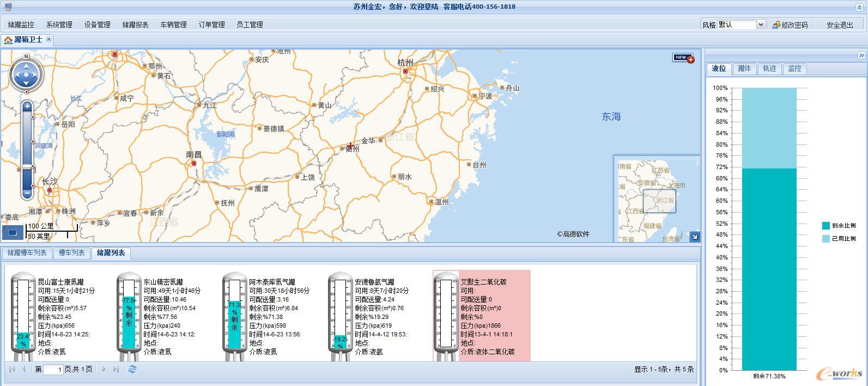Open 订单管理 menu
Viewport: 868px width, 386px height.
pyautogui.click(x=211, y=25)
